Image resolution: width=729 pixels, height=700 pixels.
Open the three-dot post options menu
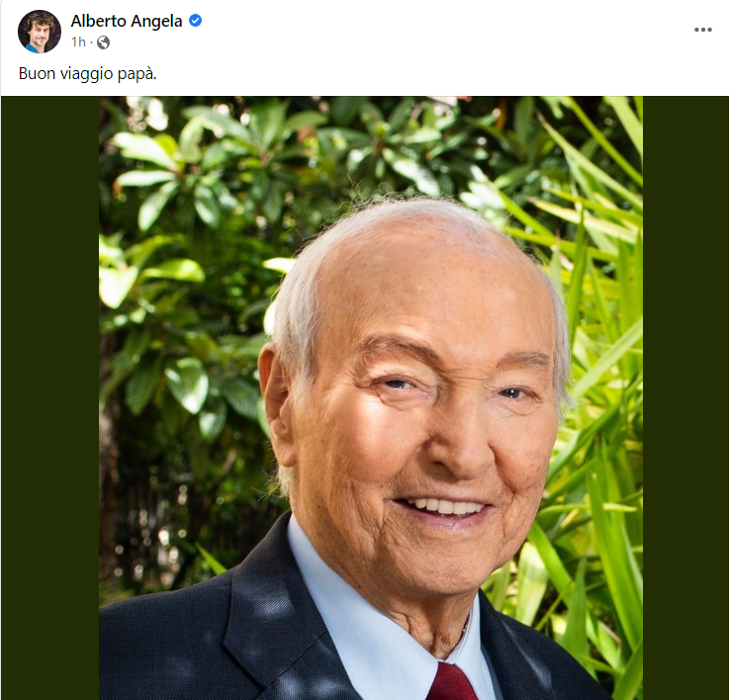point(703,30)
